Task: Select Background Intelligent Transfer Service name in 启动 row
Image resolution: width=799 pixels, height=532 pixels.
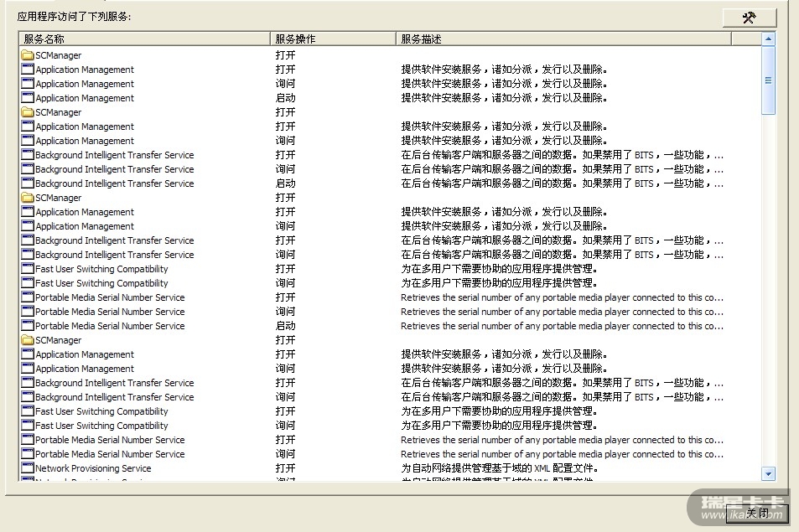Action: 115,183
